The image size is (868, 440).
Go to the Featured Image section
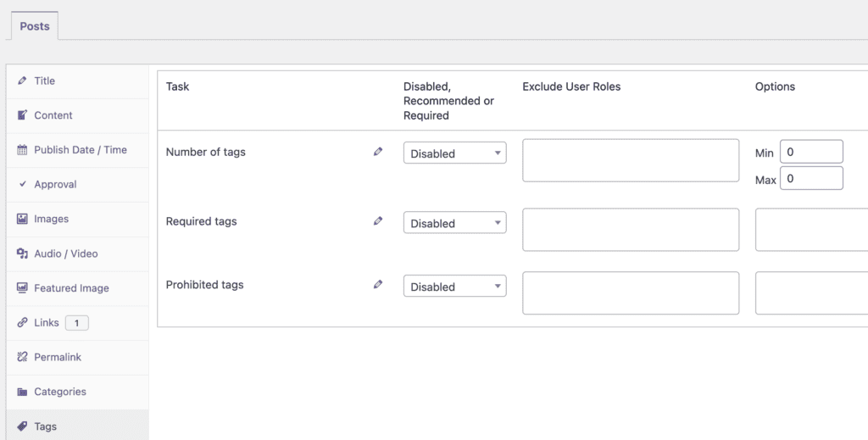[71, 288]
